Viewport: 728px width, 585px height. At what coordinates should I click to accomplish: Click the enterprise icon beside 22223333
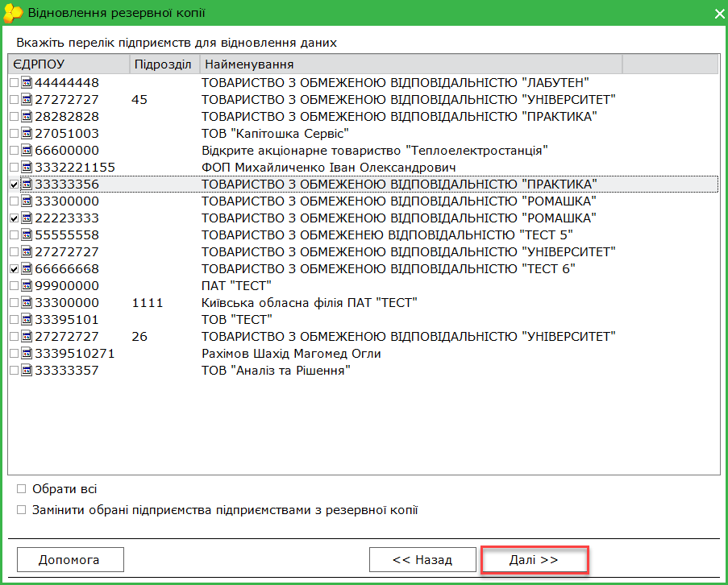[27, 218]
